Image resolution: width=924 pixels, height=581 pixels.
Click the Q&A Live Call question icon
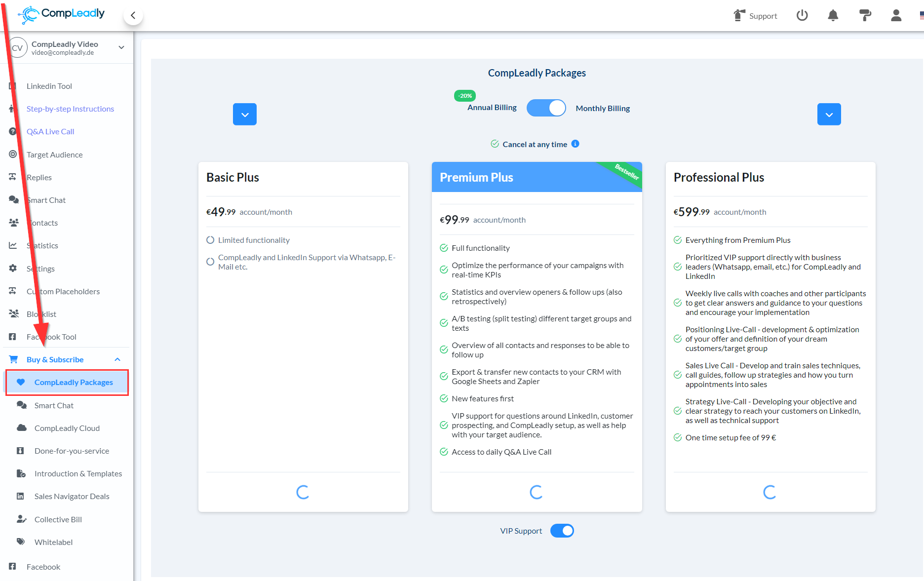pyautogui.click(x=13, y=131)
